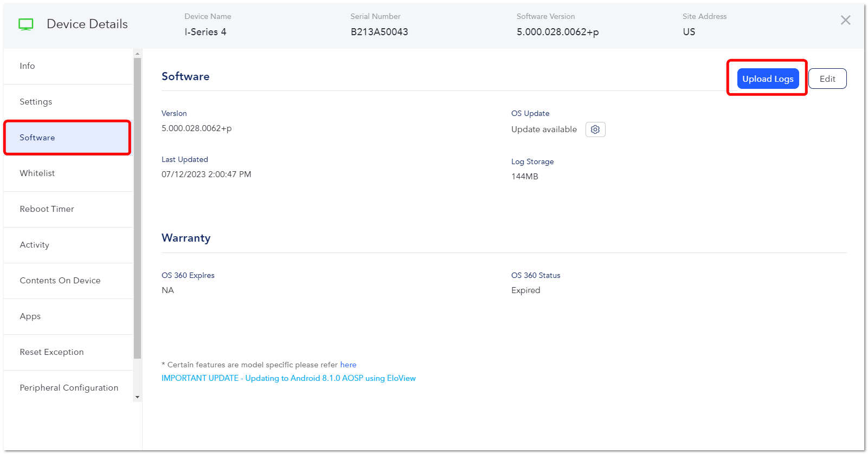Follow the 'here' model features link
Screen dimensions: 868x454
tap(348, 365)
